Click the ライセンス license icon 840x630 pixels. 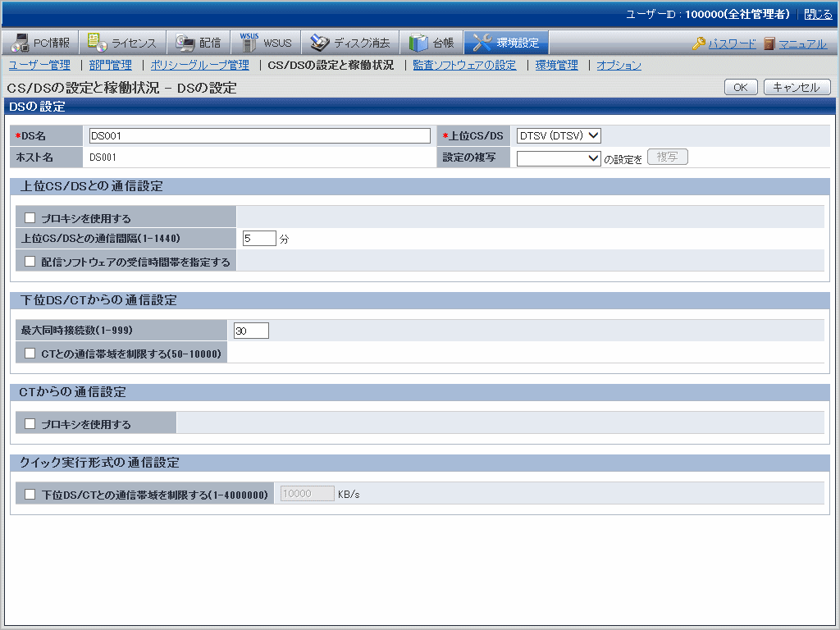(x=97, y=43)
